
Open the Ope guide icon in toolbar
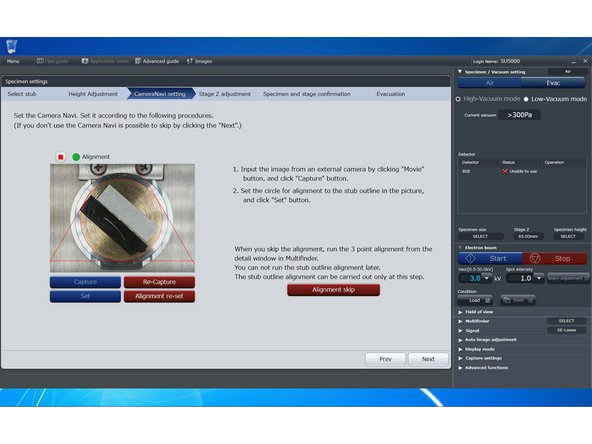(52, 61)
